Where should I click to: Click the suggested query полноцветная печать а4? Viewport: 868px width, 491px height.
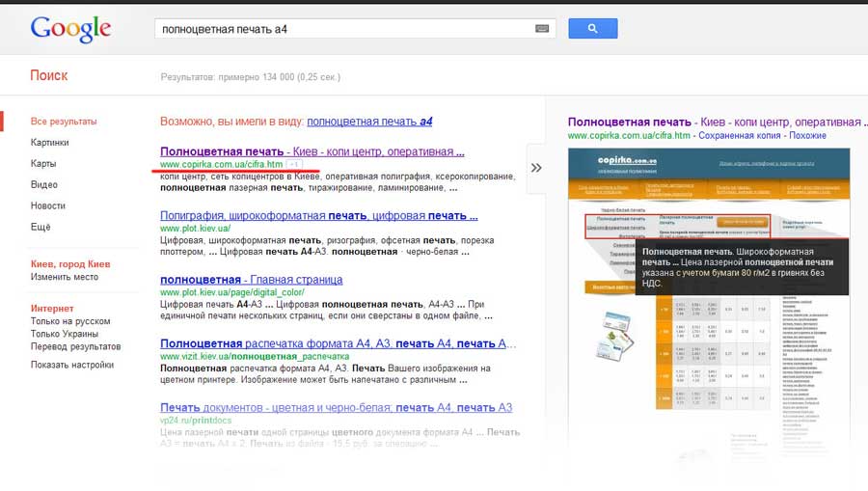(x=369, y=122)
